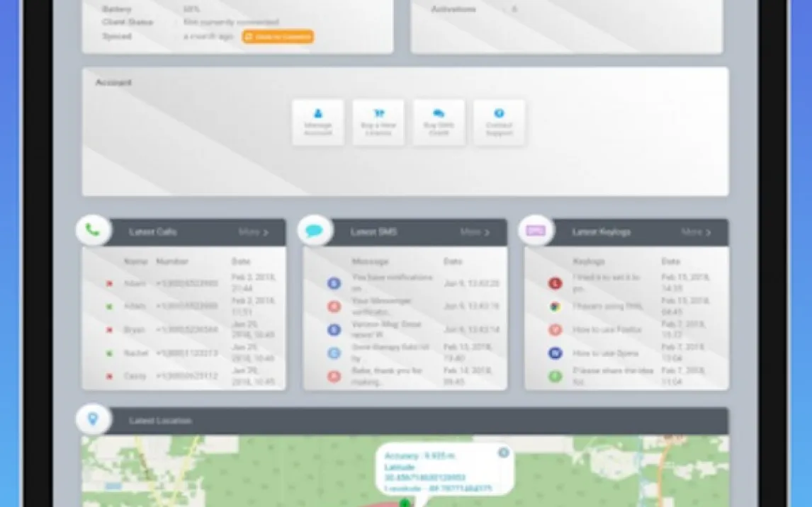Expand More in Latest Calls panel
Viewport: 812px width, 507px height.
pyautogui.click(x=254, y=232)
